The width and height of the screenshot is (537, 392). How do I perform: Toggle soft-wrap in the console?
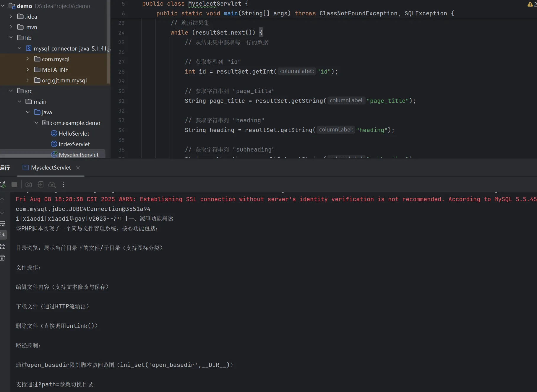coord(3,223)
